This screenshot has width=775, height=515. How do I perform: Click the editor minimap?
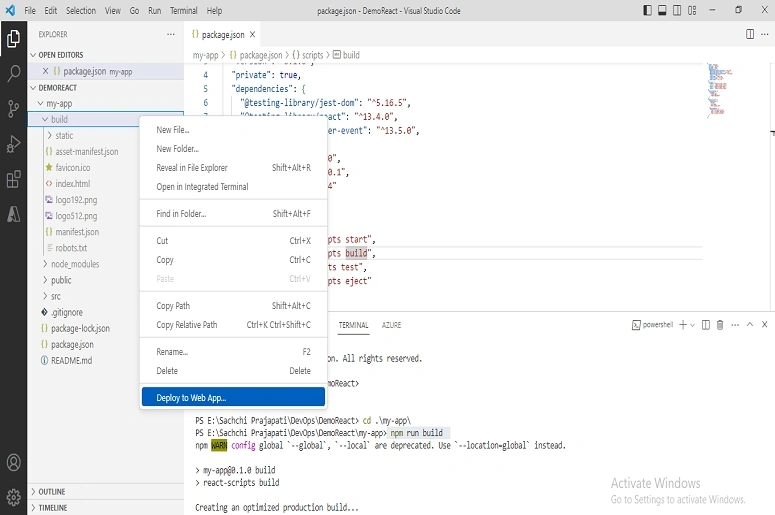(719, 90)
